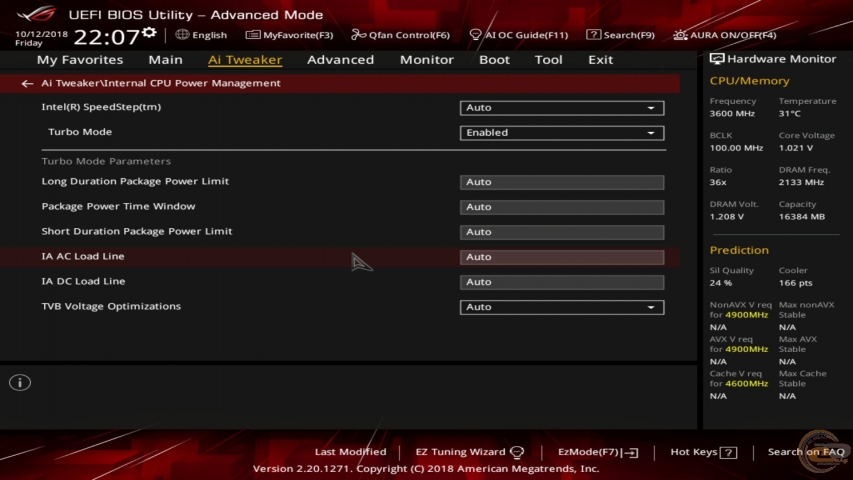Open the Tool tab

(x=548, y=60)
